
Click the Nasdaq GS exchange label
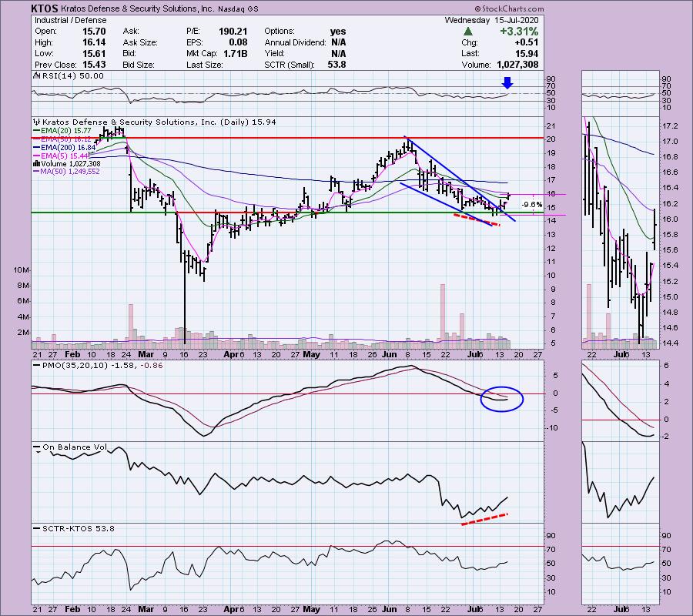(238, 8)
